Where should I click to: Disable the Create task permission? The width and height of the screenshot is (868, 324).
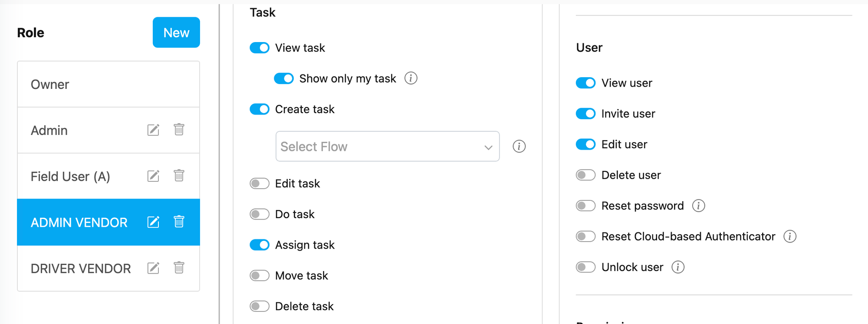260,109
